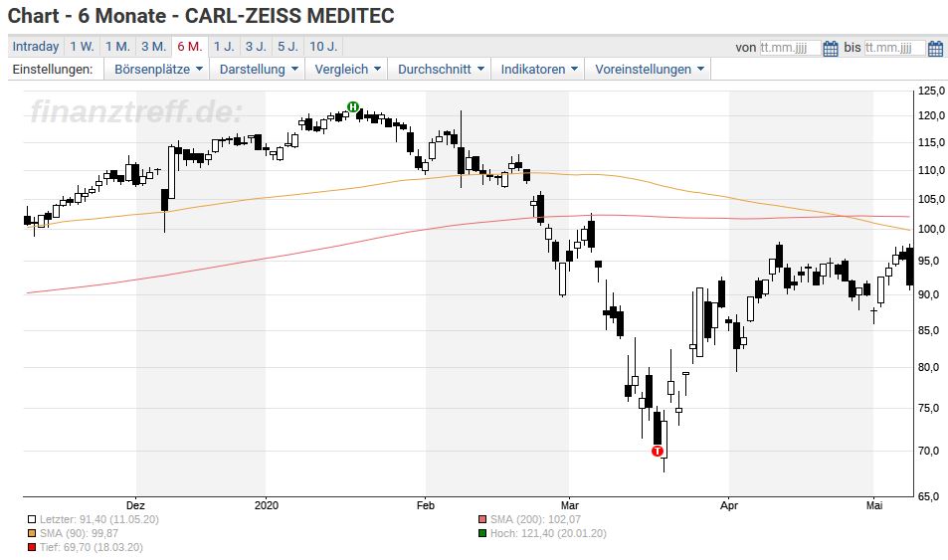
Task: Open the 'von' date calendar picker icon
Action: [831, 48]
